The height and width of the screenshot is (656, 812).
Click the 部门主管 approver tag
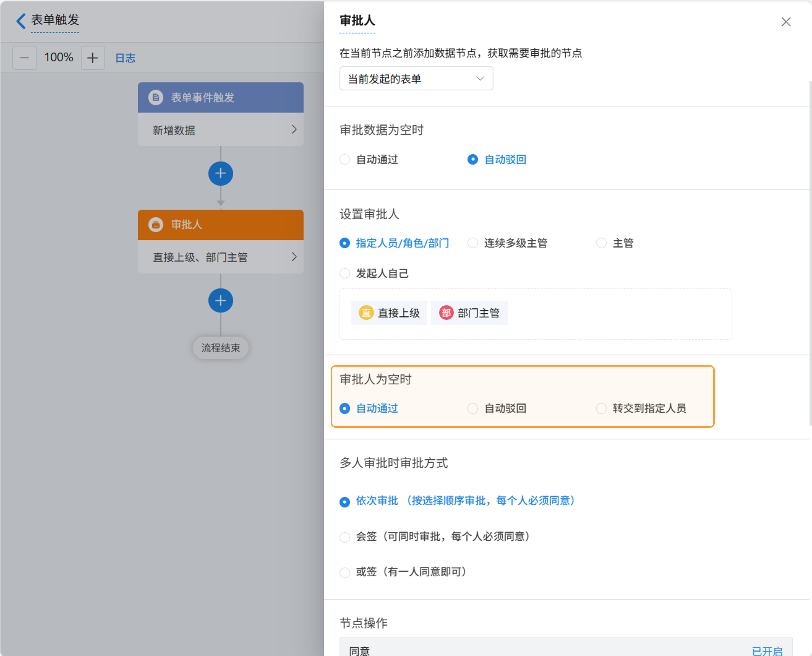pos(470,313)
